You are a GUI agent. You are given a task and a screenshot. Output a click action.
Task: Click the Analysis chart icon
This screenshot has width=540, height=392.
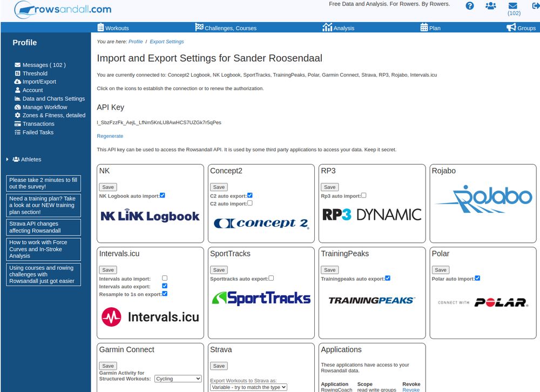(327, 27)
